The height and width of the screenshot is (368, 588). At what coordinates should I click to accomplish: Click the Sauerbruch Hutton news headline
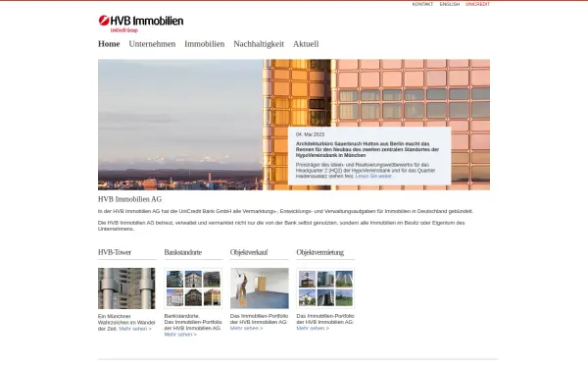(x=367, y=149)
